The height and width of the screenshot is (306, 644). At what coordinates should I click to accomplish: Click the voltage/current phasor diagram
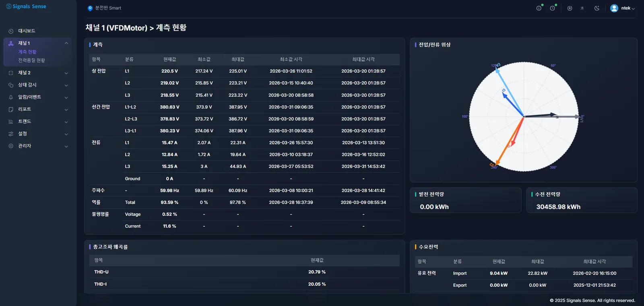coord(524,117)
